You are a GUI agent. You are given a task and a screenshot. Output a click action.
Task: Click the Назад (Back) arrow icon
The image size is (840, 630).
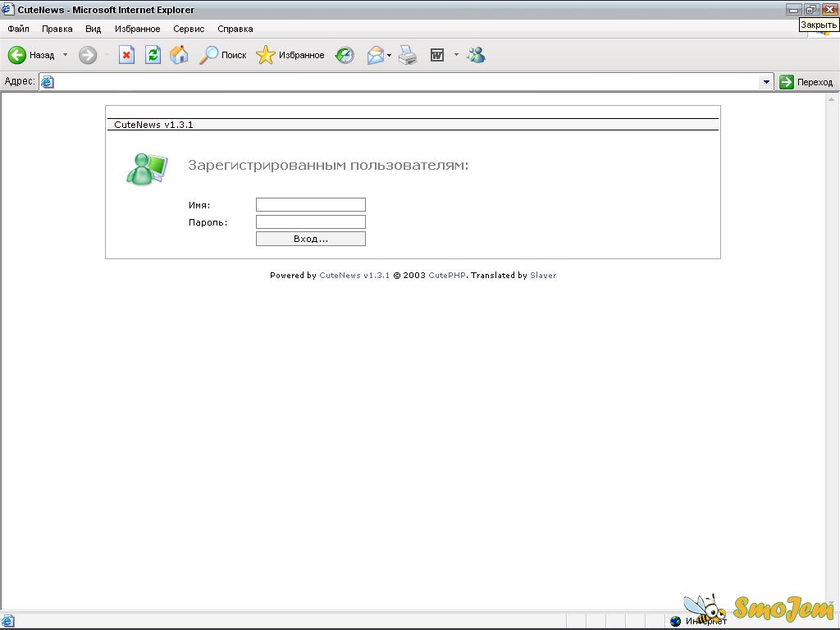pyautogui.click(x=16, y=55)
